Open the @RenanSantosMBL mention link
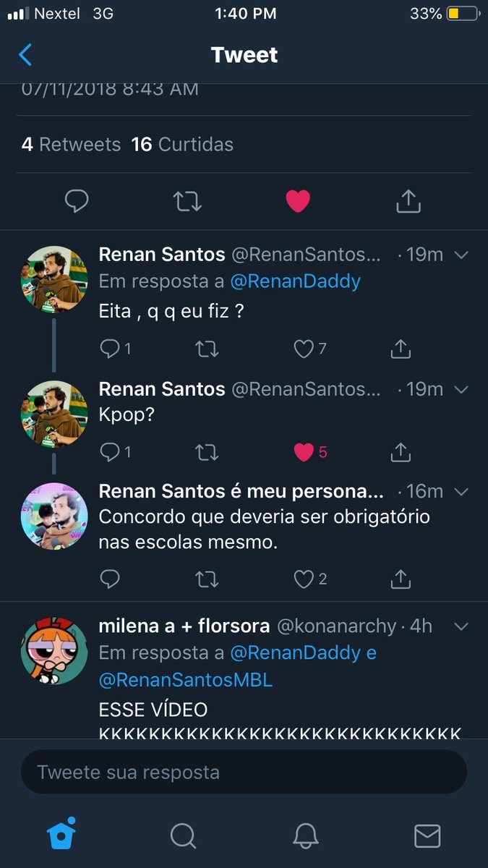488x868 pixels. tap(186, 679)
